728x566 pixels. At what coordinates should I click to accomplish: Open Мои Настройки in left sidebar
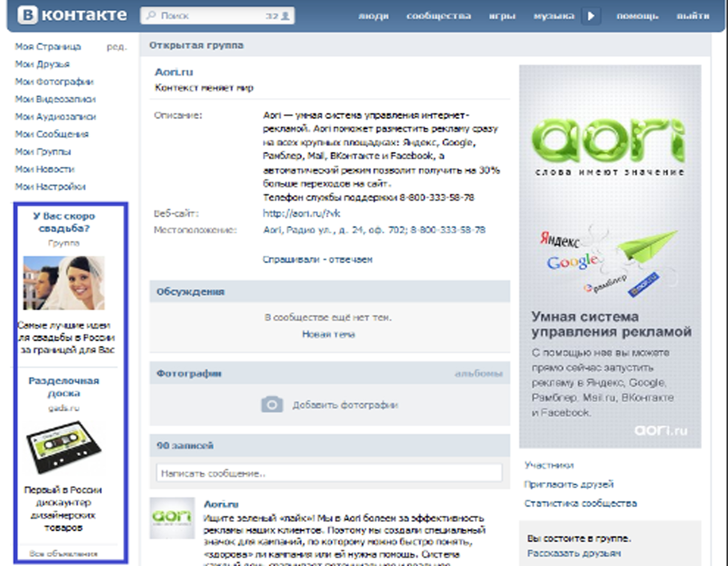(50, 187)
